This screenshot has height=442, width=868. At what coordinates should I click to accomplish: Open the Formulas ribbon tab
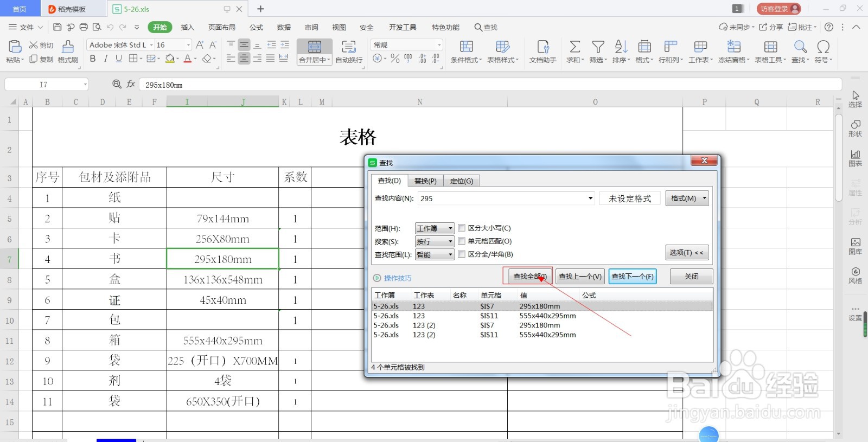click(256, 27)
